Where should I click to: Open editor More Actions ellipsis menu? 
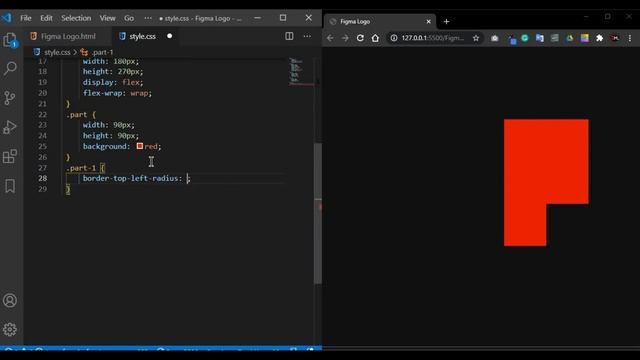coord(307,36)
